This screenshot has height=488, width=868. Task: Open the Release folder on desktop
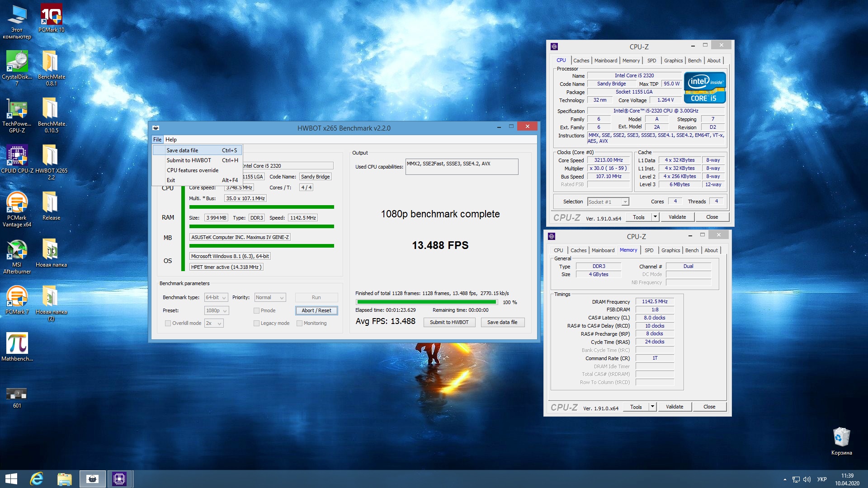(51, 206)
